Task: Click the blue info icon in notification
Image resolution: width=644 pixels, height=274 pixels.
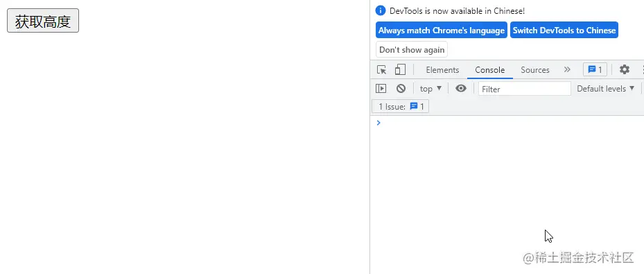Action: 381,10
